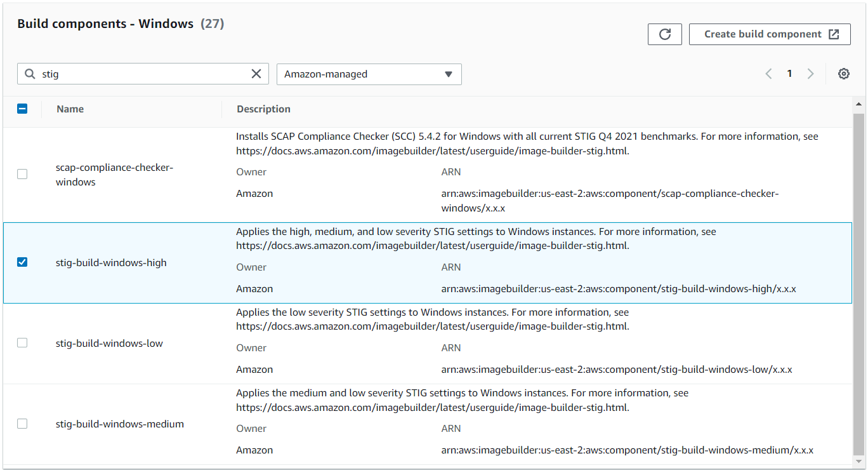868x470 pixels.
Task: Clear the stig search using the X
Action: click(256, 74)
